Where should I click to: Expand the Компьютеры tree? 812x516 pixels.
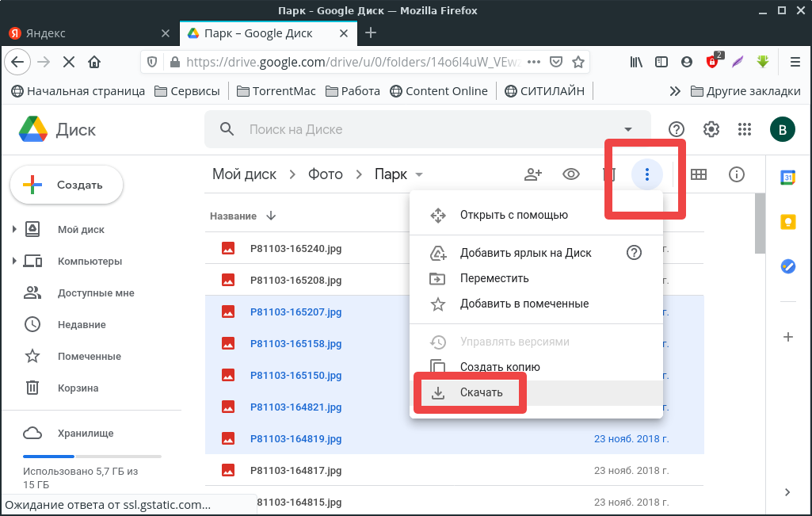(x=14, y=262)
